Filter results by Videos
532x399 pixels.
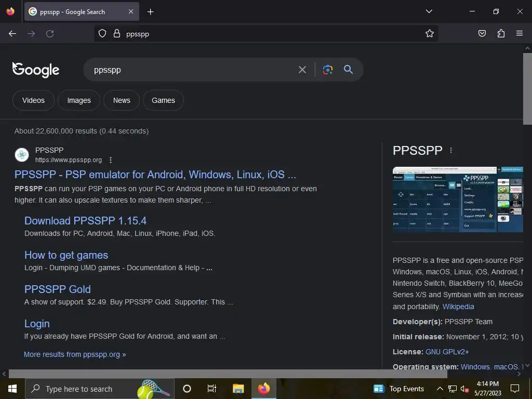point(33,100)
